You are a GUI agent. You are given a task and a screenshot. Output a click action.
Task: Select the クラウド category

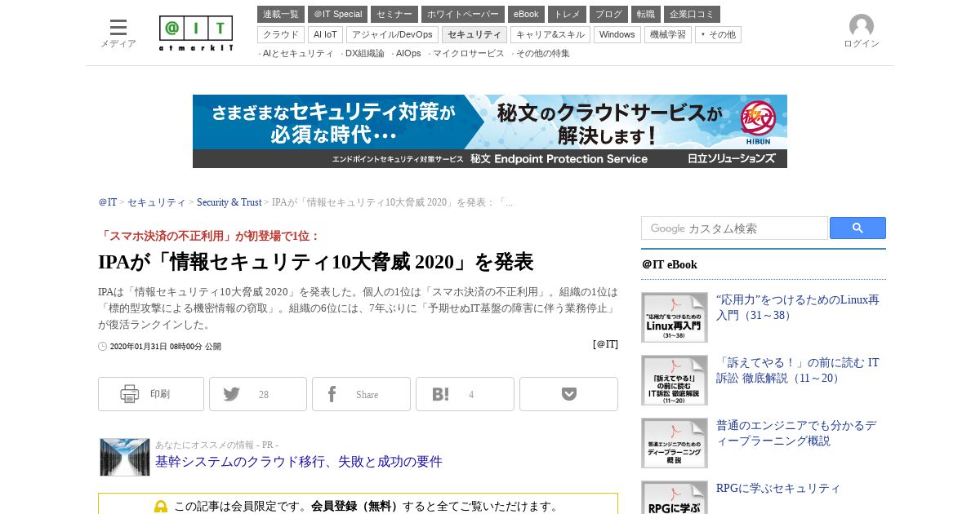tap(281, 34)
